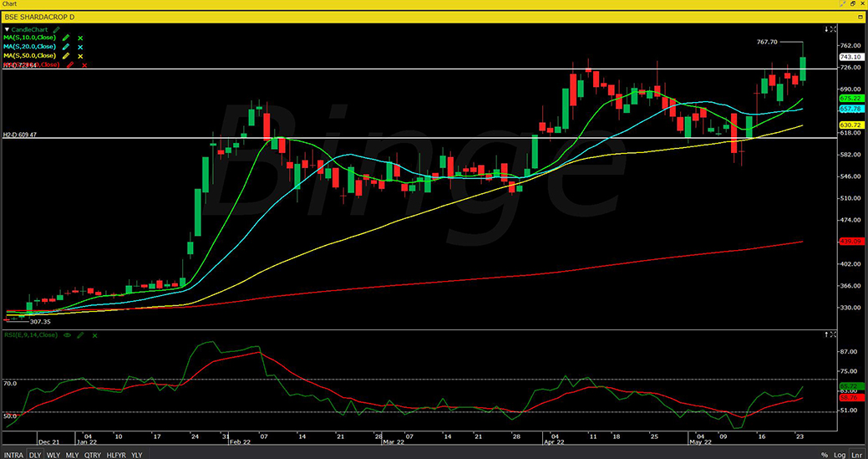Select the DLY daily timeframe

click(x=35, y=455)
